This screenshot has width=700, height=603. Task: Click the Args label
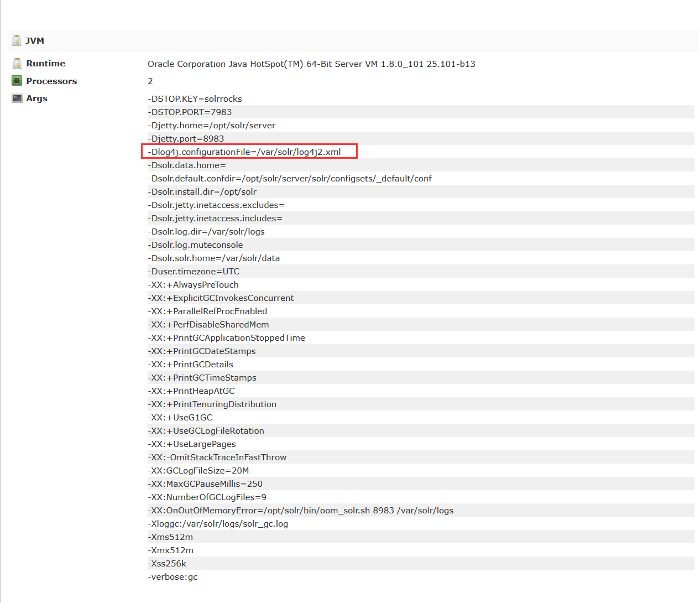click(36, 98)
